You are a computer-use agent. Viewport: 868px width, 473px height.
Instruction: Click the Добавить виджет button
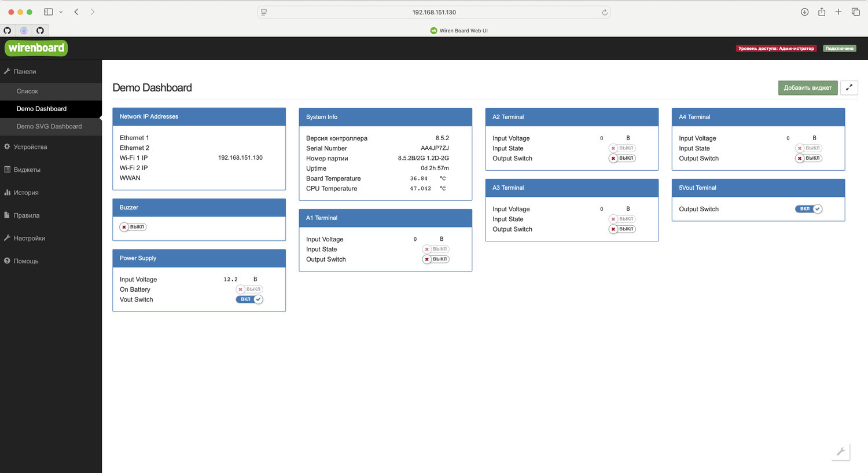[x=807, y=87]
